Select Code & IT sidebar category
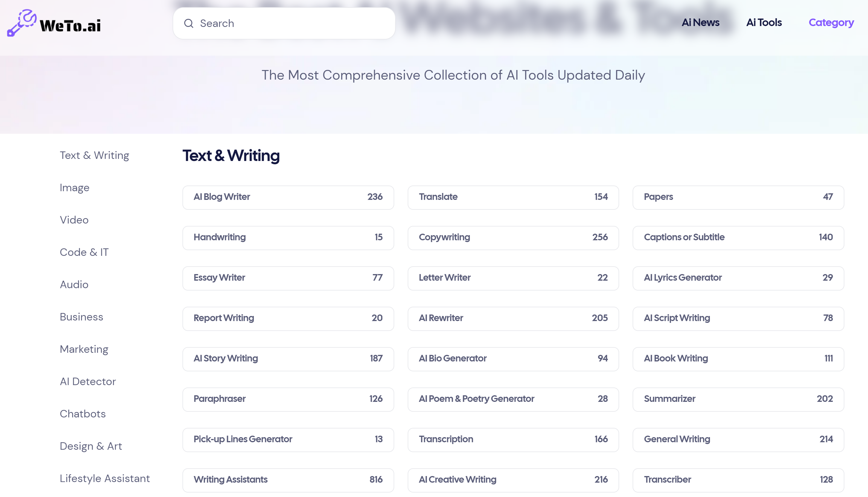This screenshot has height=497, width=868. (x=84, y=252)
